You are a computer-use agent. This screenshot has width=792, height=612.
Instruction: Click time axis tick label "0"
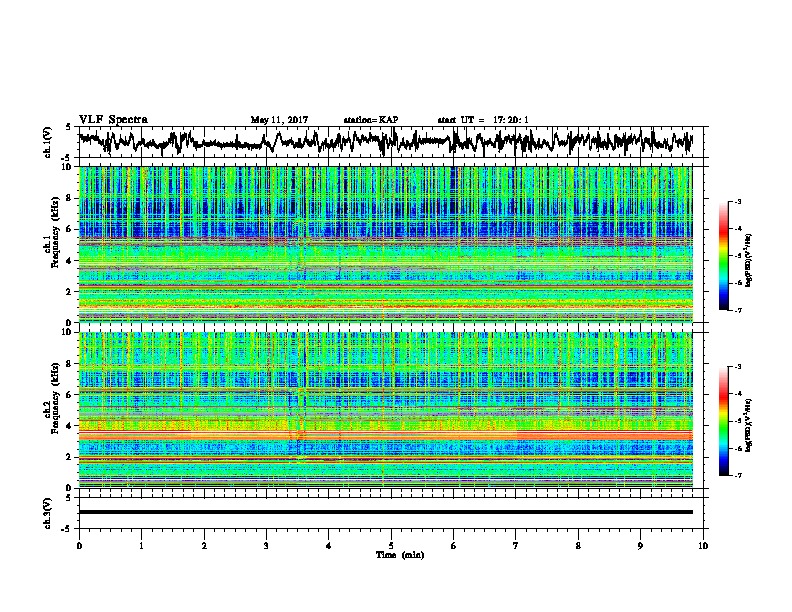79,546
